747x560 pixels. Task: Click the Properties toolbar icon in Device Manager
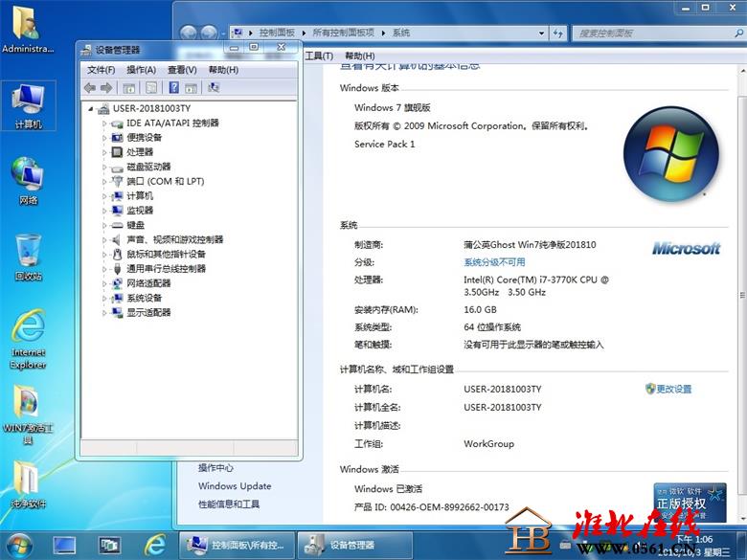151,88
